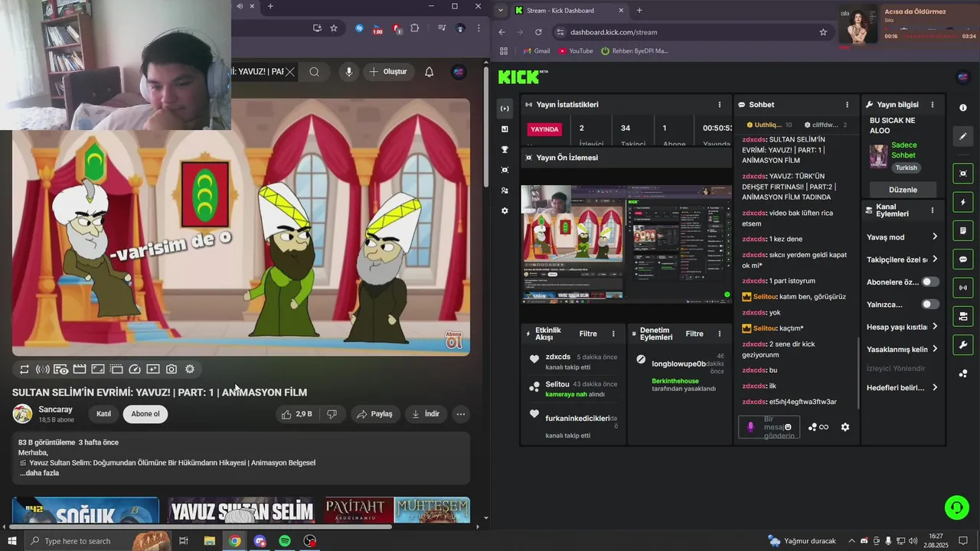
Task: Click the speedometer icon under the video
Action: coord(135,369)
